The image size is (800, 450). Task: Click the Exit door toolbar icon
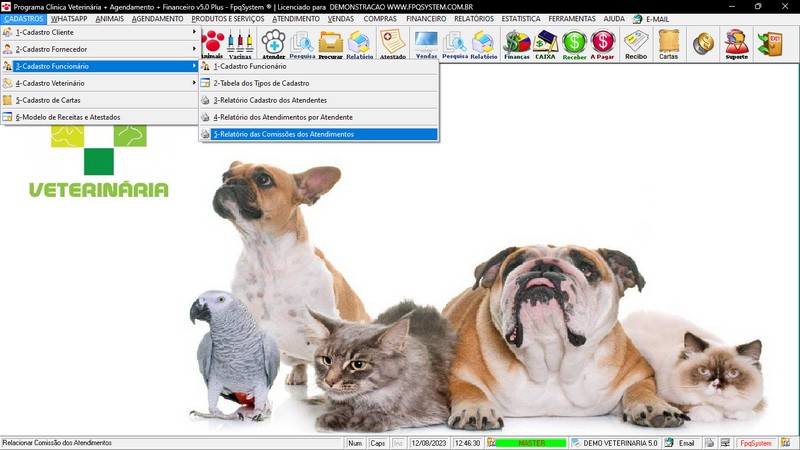(770, 44)
